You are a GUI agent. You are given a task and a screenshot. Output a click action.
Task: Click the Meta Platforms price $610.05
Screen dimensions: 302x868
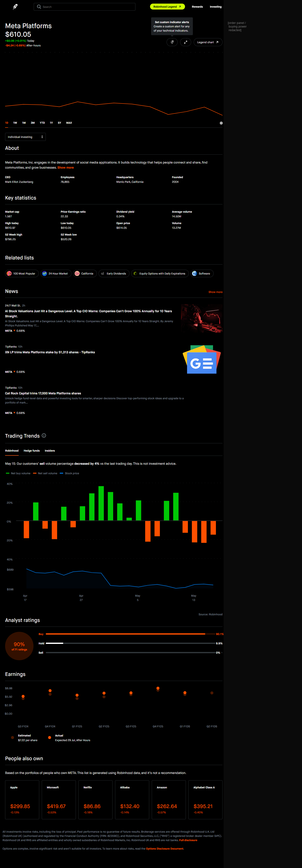coord(18,34)
